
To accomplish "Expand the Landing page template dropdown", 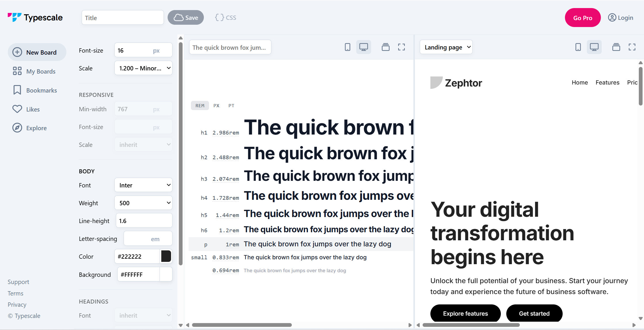I will point(446,47).
